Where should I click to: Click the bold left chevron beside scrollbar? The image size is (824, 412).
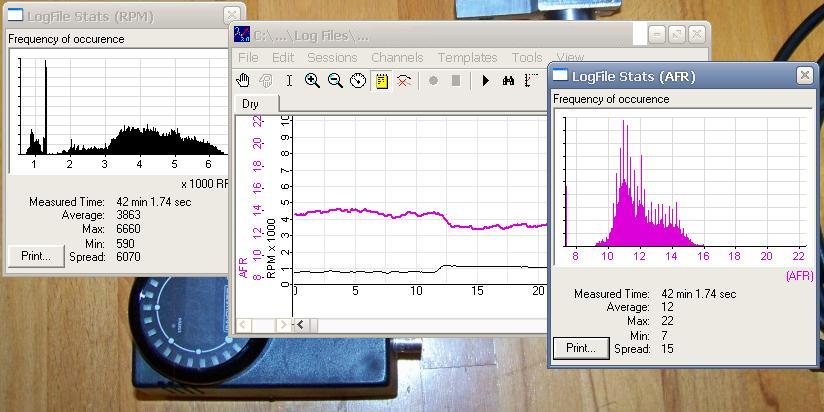[301, 325]
